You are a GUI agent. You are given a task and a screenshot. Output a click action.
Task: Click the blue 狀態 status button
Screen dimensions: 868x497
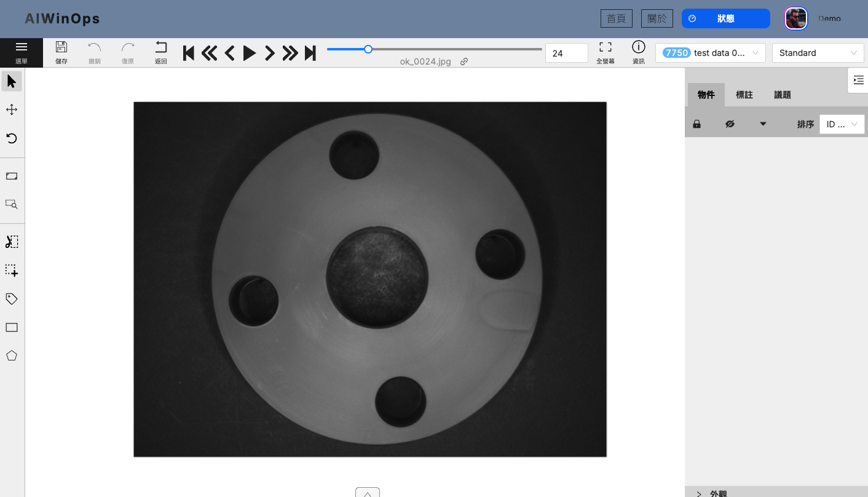click(726, 18)
